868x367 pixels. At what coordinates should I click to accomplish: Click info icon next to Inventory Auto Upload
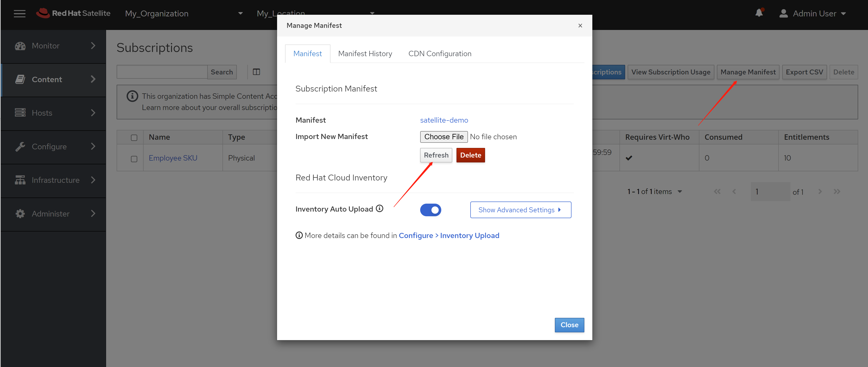(x=380, y=208)
